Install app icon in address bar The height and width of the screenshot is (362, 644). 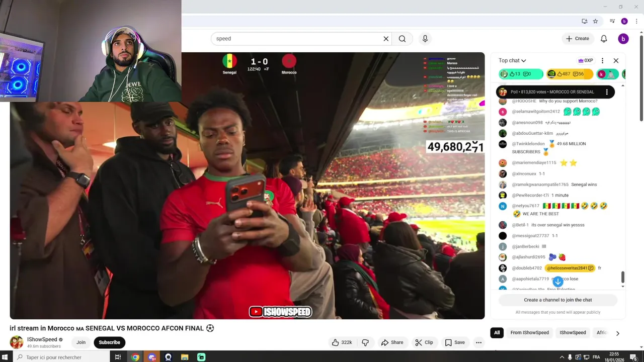click(584, 21)
